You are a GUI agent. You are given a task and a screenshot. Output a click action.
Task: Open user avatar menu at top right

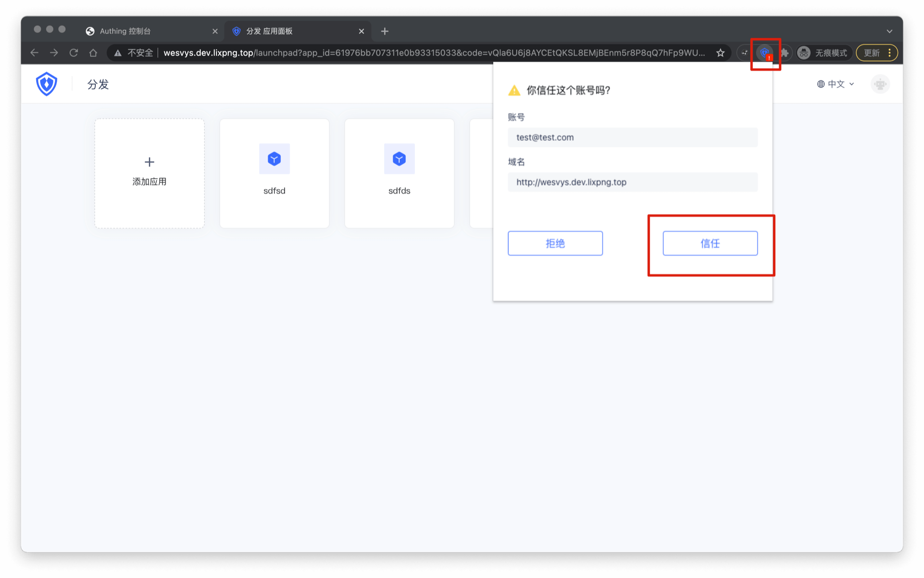click(x=880, y=84)
